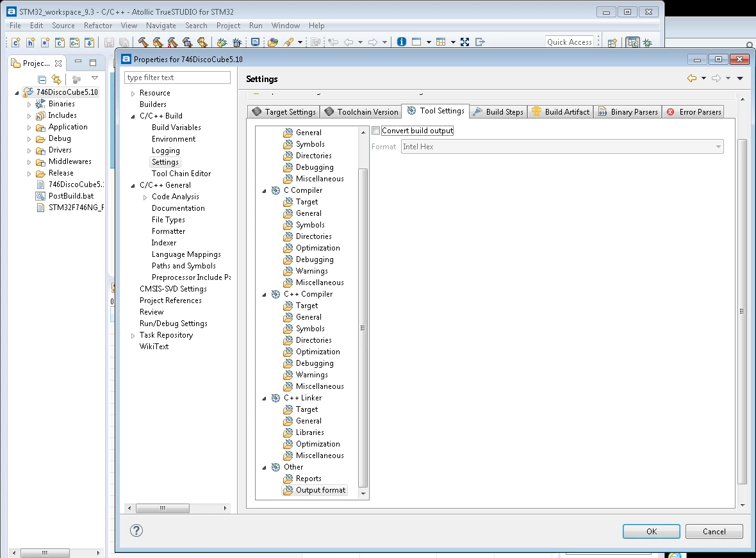Open the Project Explorer view menu arrow

pos(95,78)
